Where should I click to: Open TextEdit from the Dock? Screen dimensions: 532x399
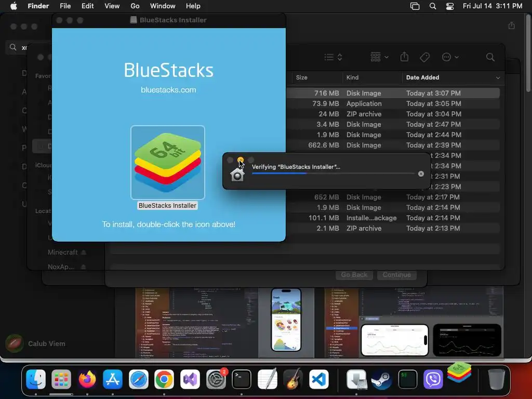coord(268,379)
